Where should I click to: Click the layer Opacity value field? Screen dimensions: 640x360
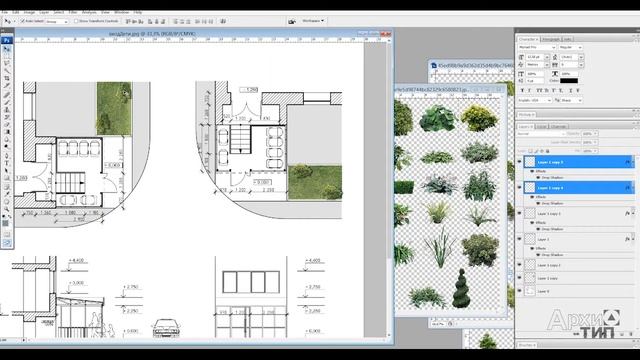(x=589, y=134)
